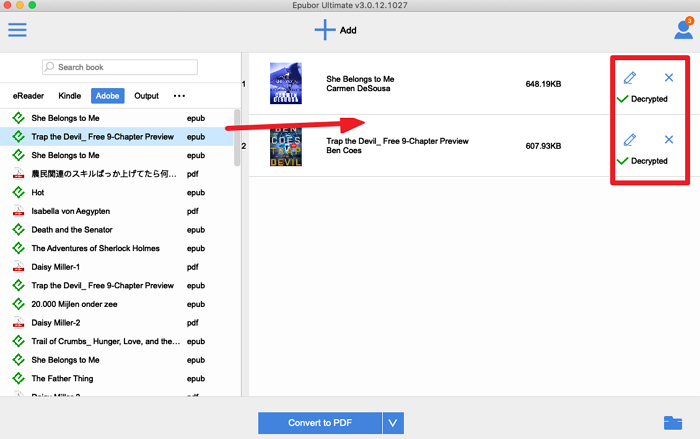Switch to the eReader tab

[28, 96]
